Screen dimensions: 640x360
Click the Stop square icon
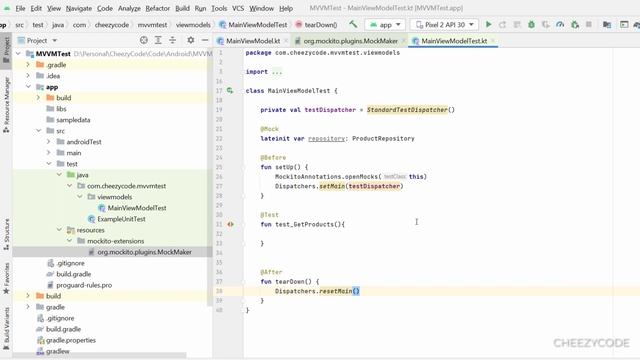589,24
